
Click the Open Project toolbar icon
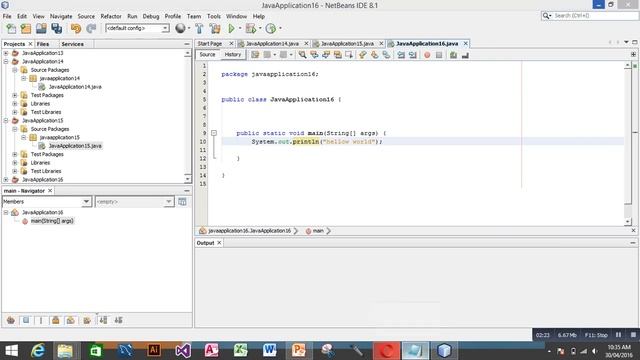point(41,28)
